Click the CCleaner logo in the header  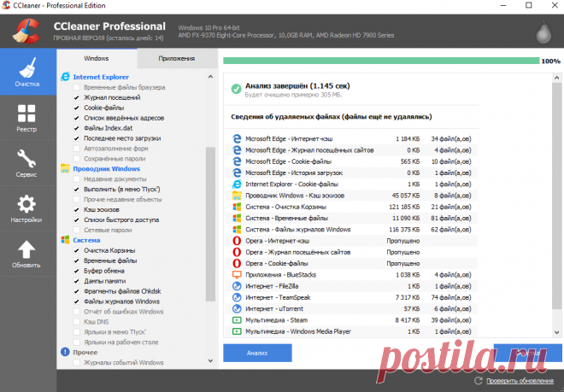click(26, 32)
